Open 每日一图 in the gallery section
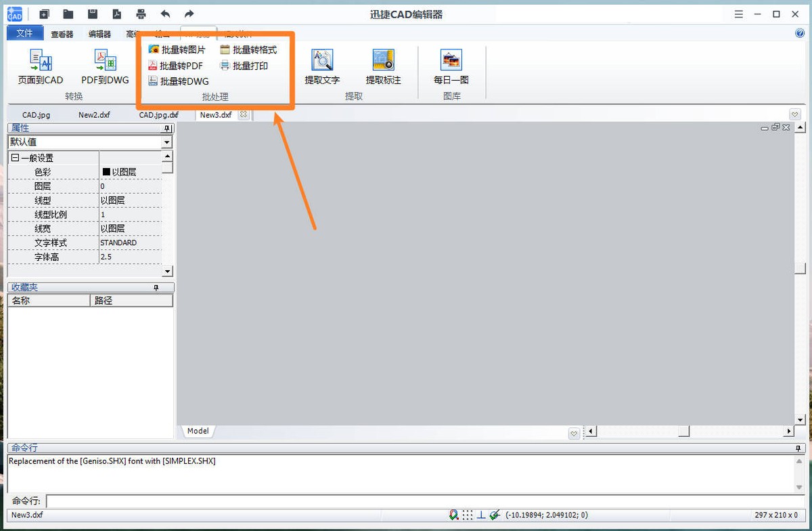Screen dimensions: 812x531 coord(451,66)
